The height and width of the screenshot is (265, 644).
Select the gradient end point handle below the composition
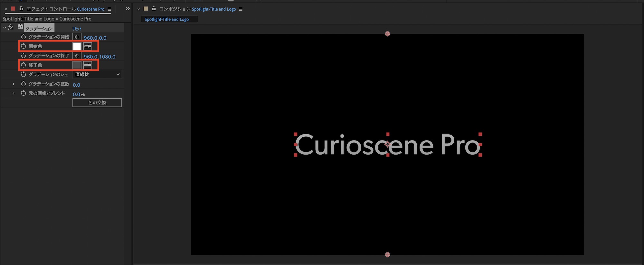(387, 255)
